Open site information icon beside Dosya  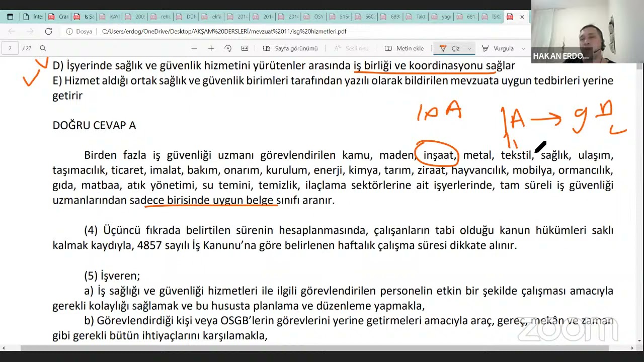pyautogui.click(x=69, y=31)
